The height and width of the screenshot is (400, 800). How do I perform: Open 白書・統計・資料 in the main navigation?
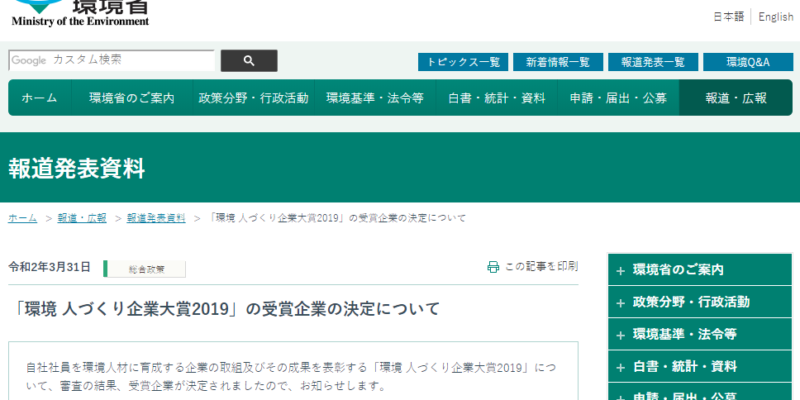[496, 97]
